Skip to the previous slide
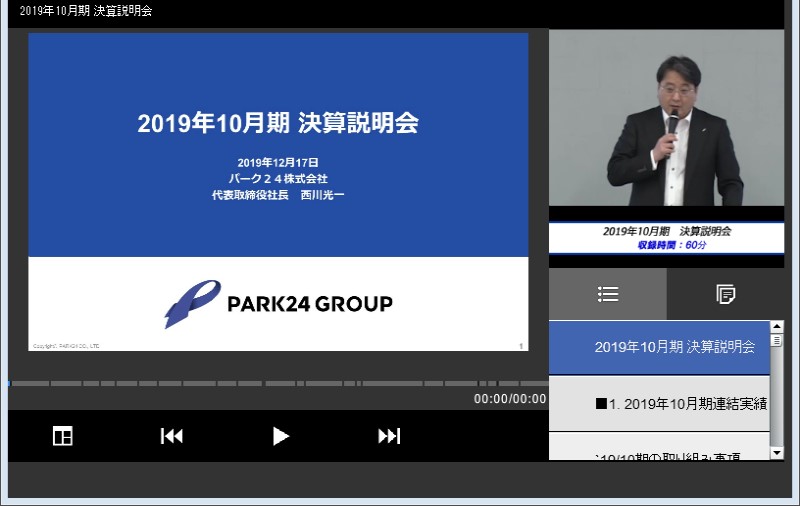The image size is (800, 506). click(171, 436)
